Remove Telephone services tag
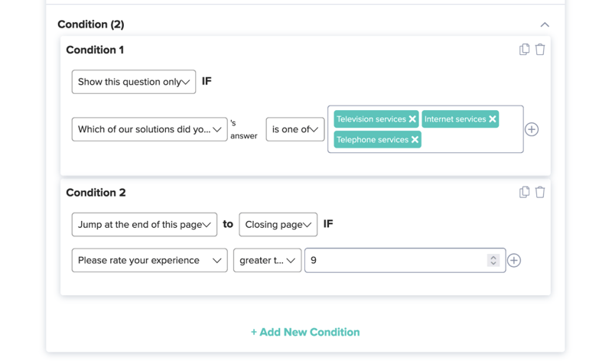This screenshot has width=612, height=364. (415, 140)
